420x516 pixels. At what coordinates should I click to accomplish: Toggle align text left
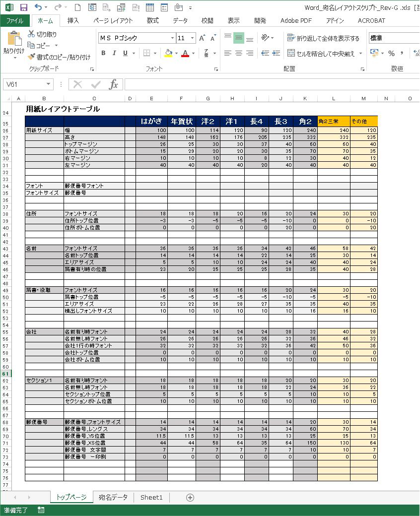(x=228, y=53)
